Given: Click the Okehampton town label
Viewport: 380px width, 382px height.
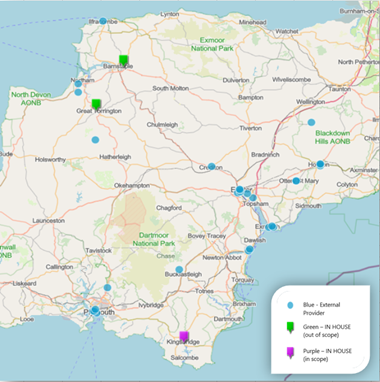Looking at the screenshot, I should [132, 185].
